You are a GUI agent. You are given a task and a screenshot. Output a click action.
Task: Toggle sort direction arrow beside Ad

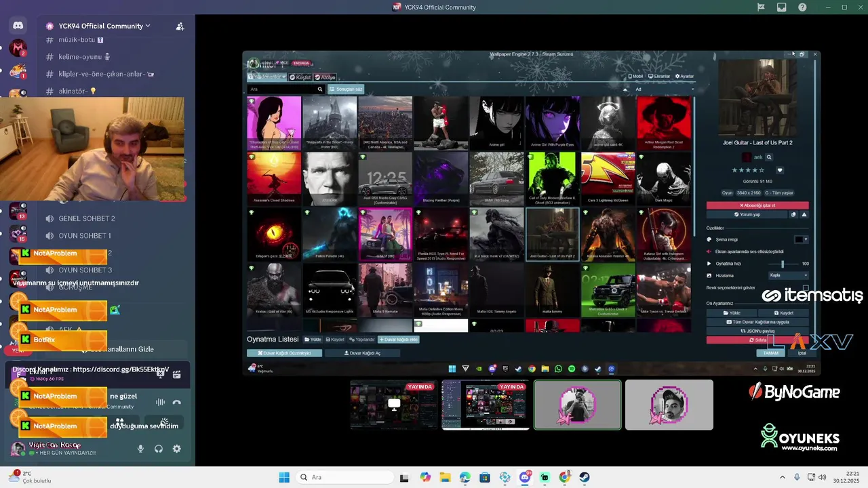click(625, 89)
